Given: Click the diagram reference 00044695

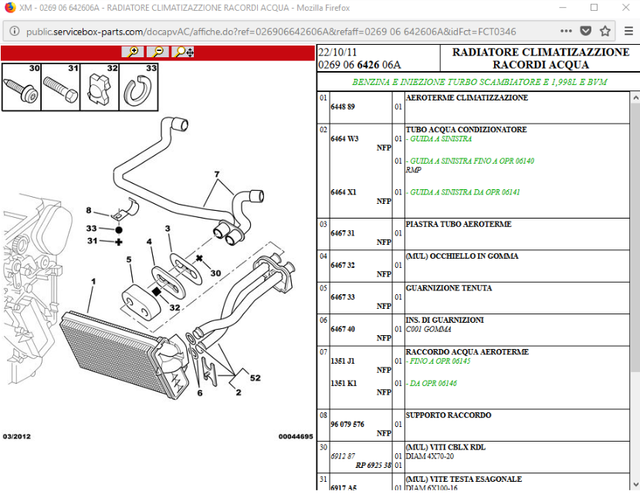Looking at the screenshot, I should pyautogui.click(x=296, y=437).
